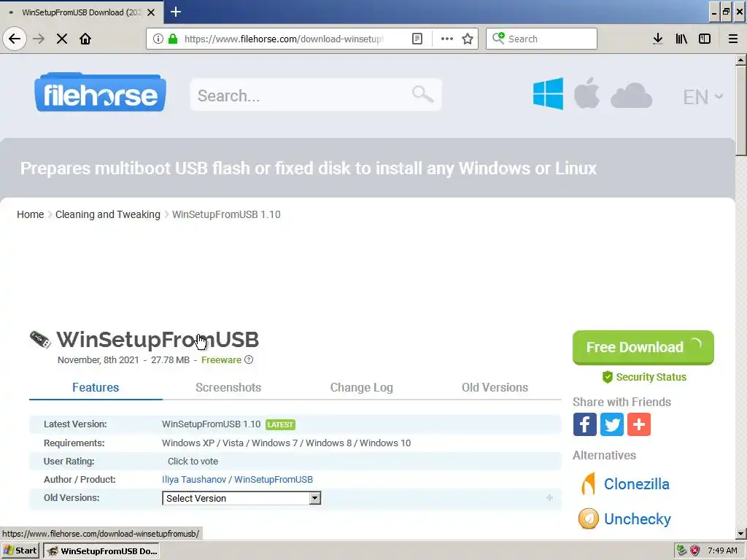Image resolution: width=747 pixels, height=560 pixels.
Task: Open the Firefox downloads panel
Action: pyautogui.click(x=658, y=39)
